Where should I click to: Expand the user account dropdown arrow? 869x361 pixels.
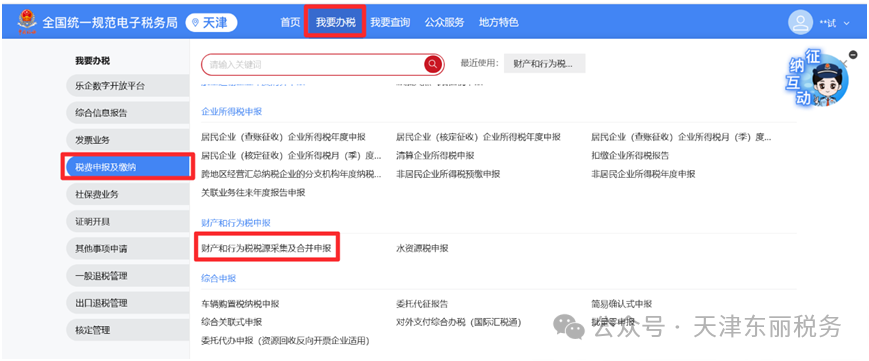tap(846, 23)
